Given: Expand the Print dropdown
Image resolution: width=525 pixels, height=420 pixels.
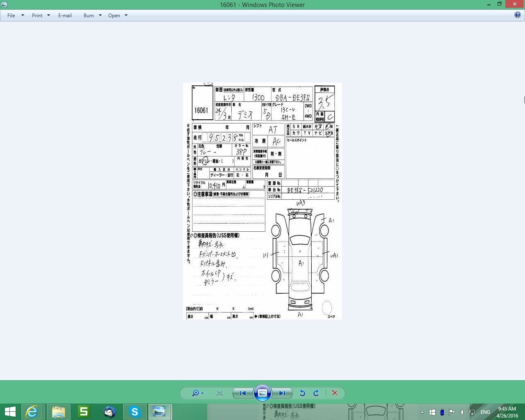Looking at the screenshot, I should (48, 16).
